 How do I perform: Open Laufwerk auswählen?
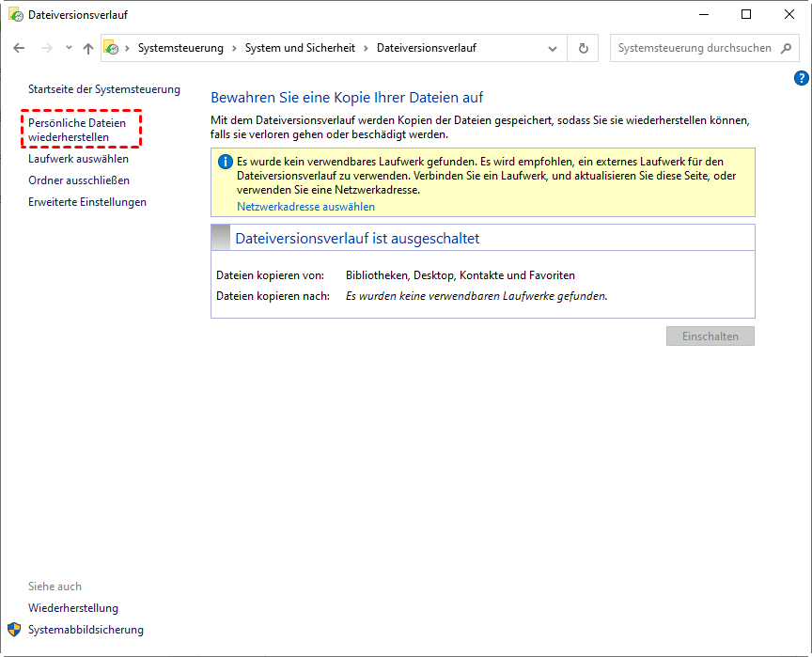pos(78,159)
